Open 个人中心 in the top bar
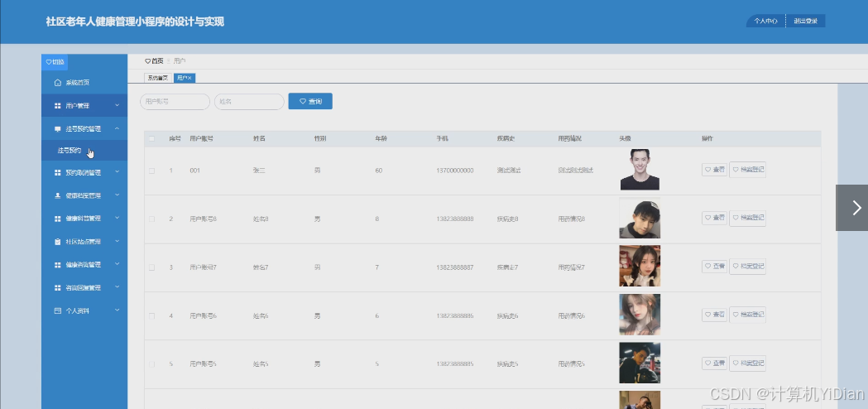This screenshot has height=409, width=868. point(766,21)
